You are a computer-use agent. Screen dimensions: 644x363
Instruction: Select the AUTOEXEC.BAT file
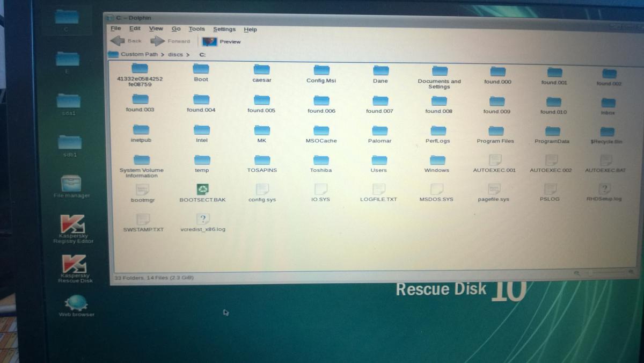(x=605, y=164)
